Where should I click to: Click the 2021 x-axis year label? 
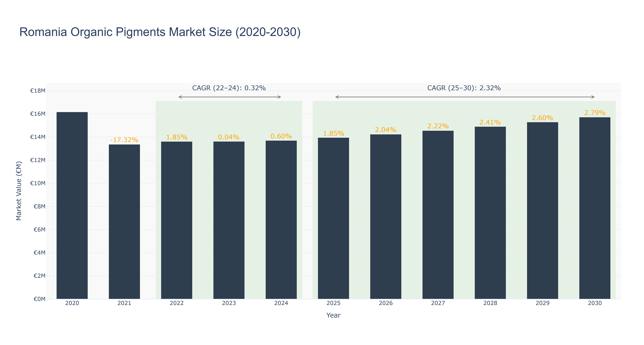point(124,303)
